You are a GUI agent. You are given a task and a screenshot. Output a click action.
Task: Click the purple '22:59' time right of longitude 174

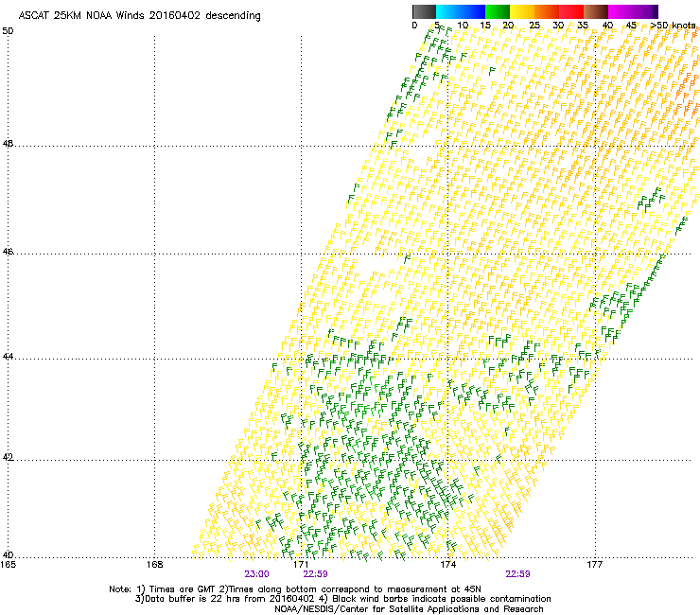517,574
